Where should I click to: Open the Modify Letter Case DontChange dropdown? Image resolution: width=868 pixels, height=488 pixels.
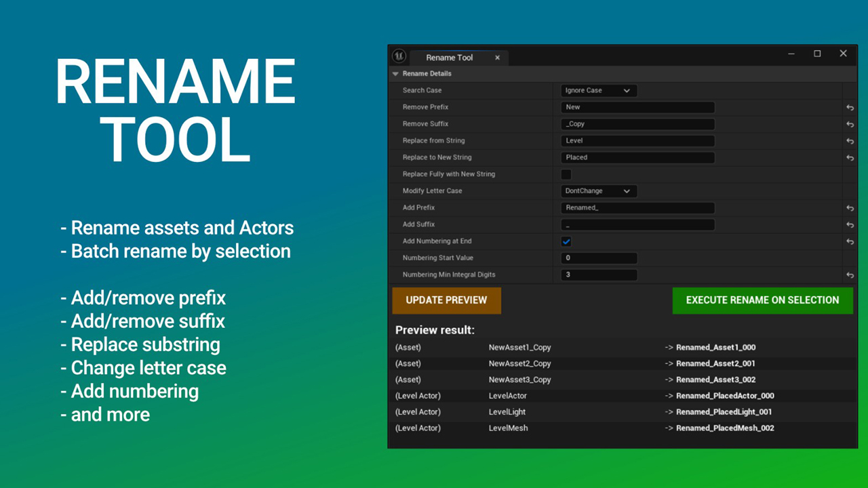coord(598,191)
